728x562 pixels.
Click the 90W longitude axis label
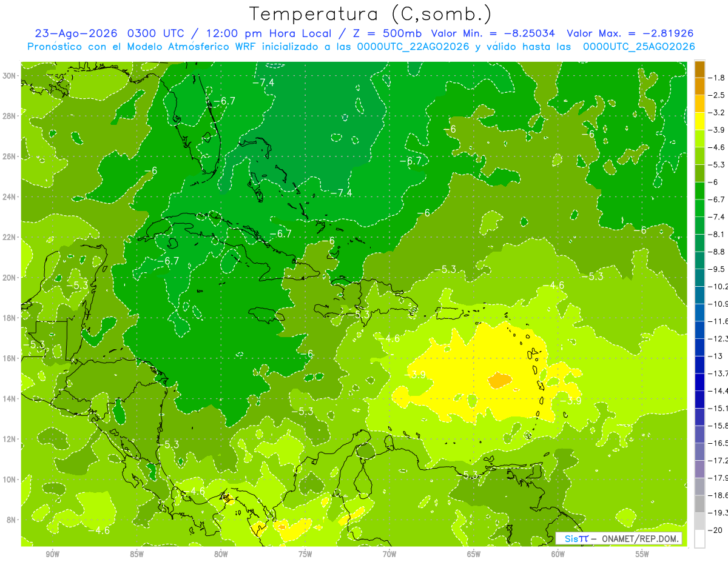[x=53, y=554]
